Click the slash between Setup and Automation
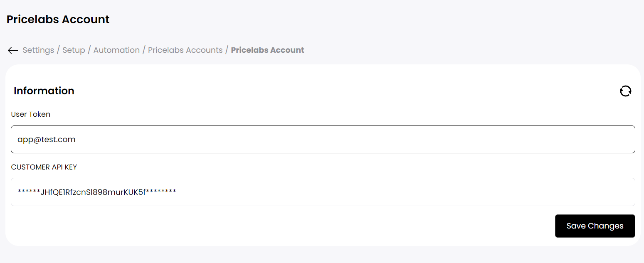The image size is (644, 263). [x=89, y=50]
